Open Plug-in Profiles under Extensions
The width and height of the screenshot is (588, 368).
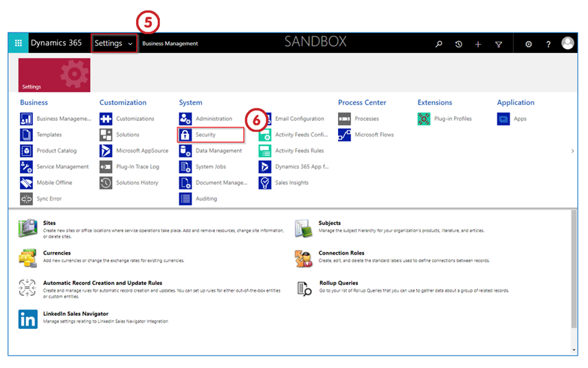453,119
